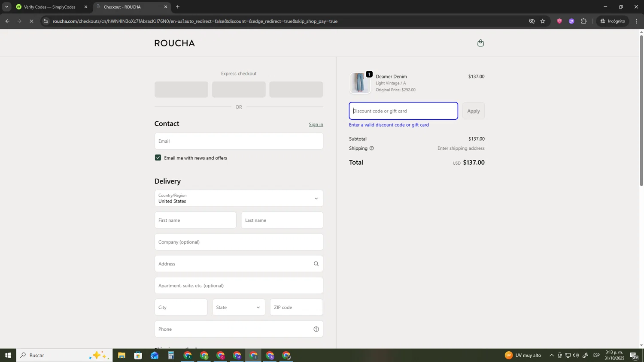644x362 pixels.
Task: Click the red shield extension icon
Action: 559,21
